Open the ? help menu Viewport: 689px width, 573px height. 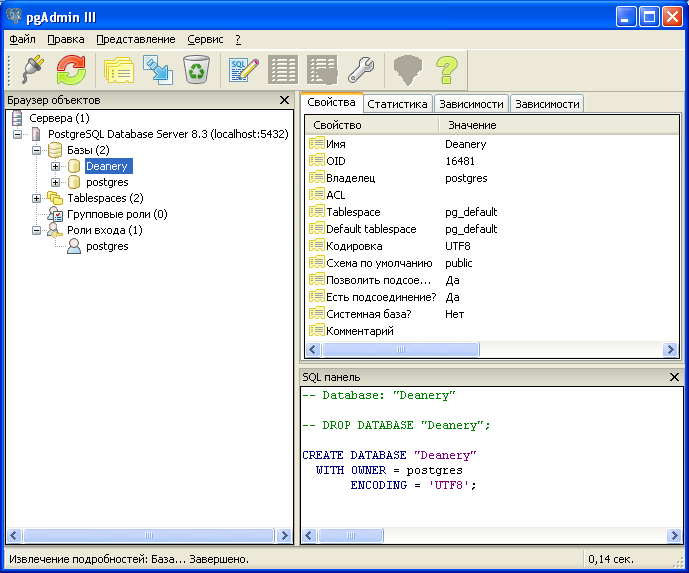238,40
